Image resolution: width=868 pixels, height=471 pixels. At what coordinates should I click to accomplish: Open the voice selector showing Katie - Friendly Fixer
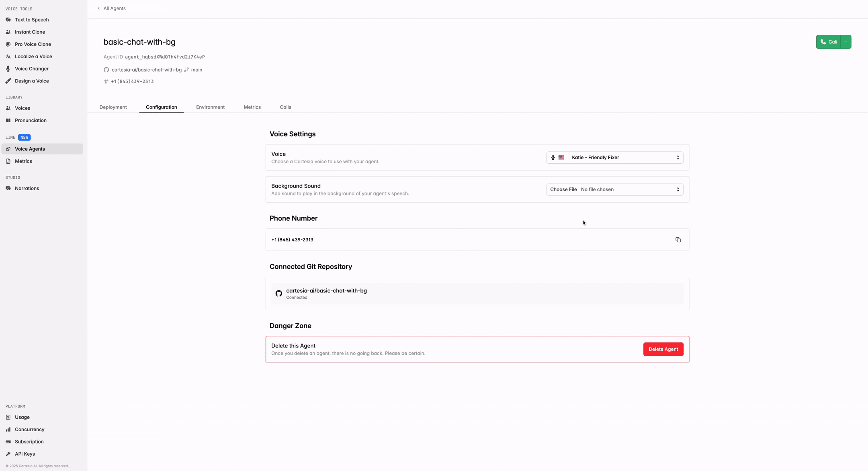614,157
